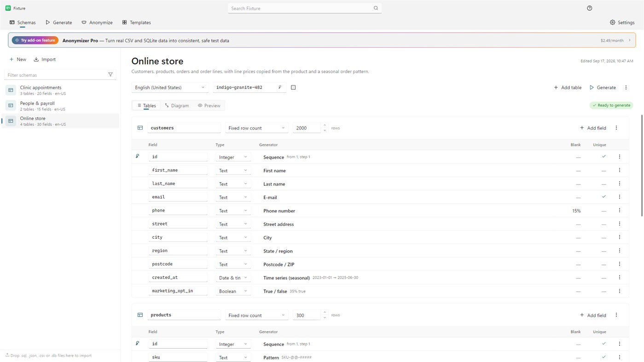Viewport: 644px width, 362px height.
Task: Click the search magnifier icon
Action: point(376,8)
